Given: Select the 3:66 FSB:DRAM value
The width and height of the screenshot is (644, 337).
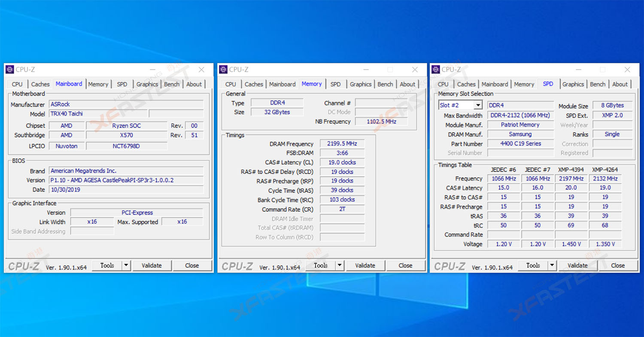Looking at the screenshot, I should tap(342, 153).
